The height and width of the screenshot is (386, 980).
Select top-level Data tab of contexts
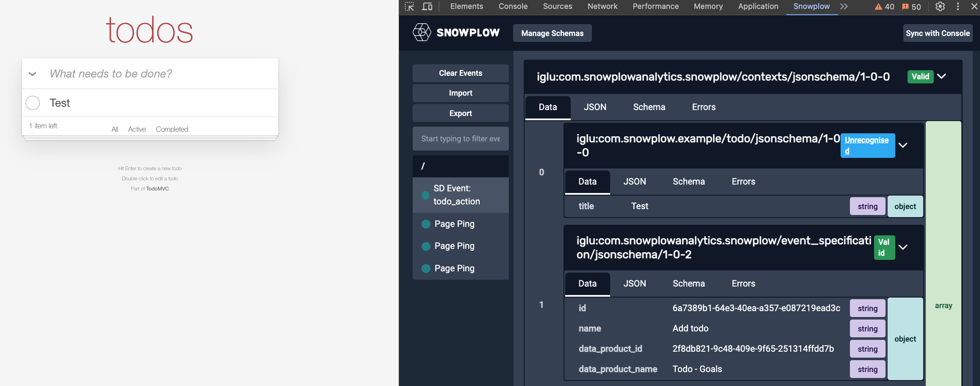click(548, 108)
